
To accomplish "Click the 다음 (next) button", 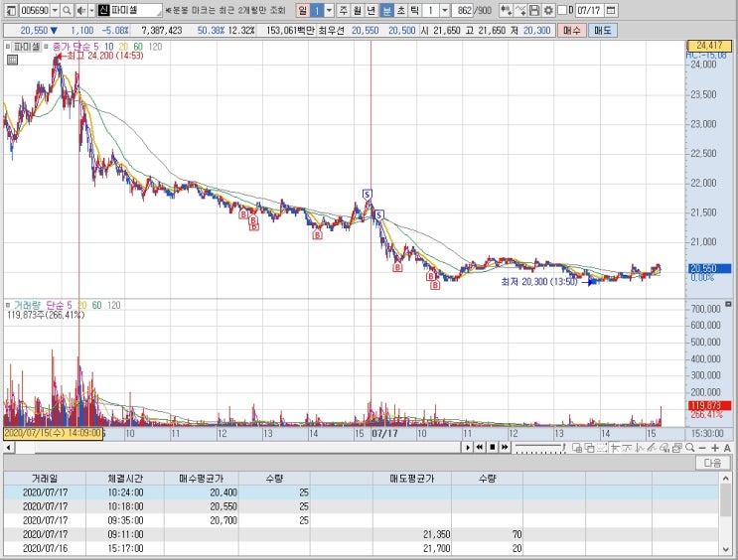I will tap(712, 463).
